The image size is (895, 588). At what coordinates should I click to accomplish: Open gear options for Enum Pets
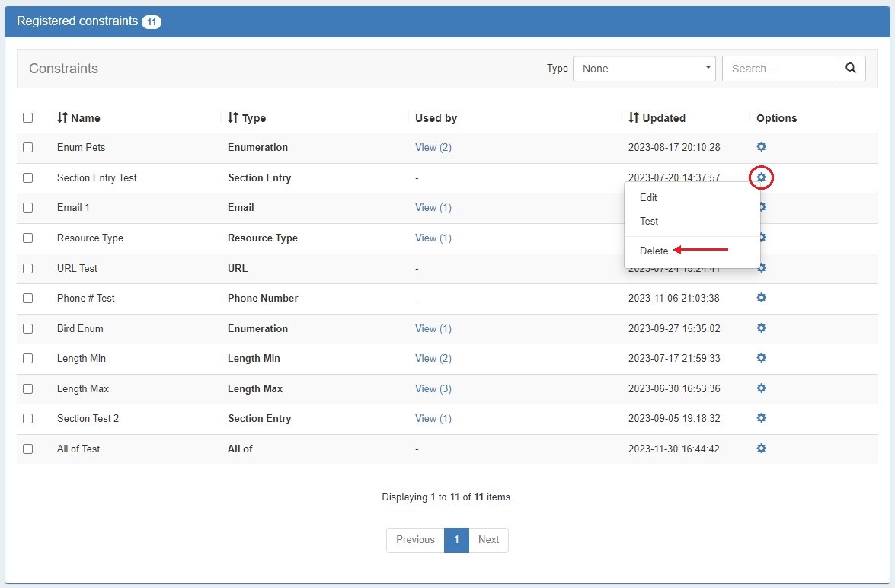coord(761,147)
